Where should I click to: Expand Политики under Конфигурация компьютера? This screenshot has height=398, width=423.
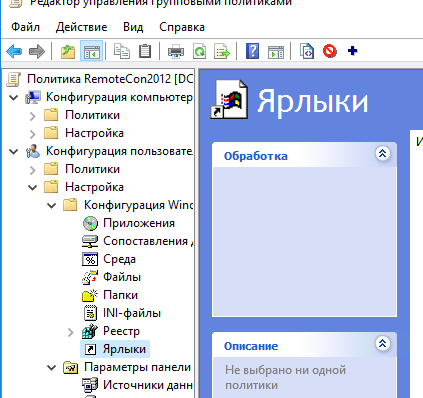coord(32,116)
